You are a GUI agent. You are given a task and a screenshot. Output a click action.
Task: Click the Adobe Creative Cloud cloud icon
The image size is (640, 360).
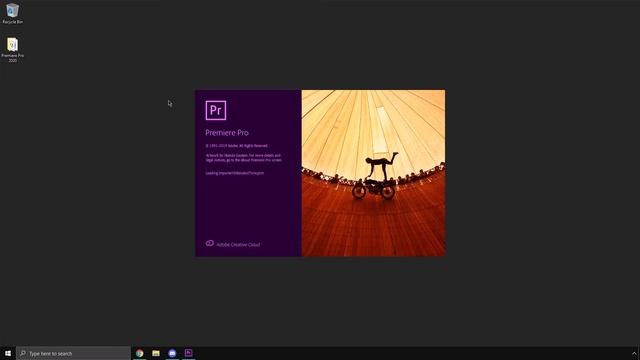point(209,243)
